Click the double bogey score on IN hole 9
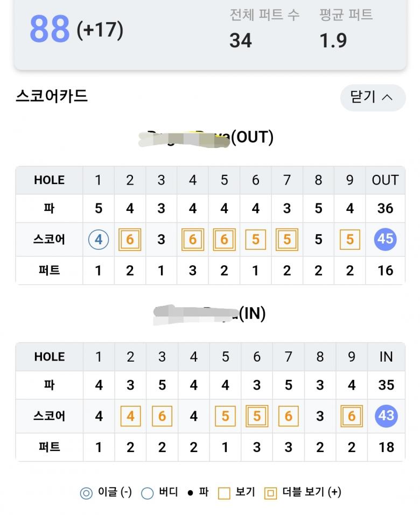Viewport: 420px width, 515px height. 352,416
